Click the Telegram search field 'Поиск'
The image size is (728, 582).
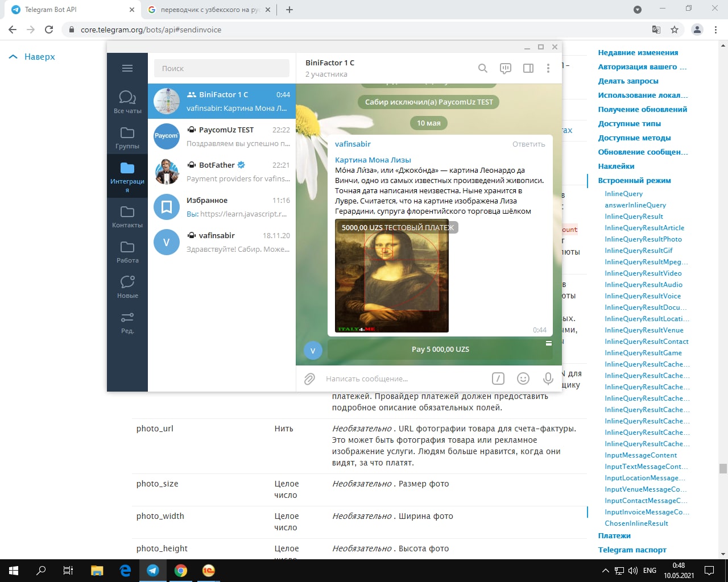click(222, 68)
